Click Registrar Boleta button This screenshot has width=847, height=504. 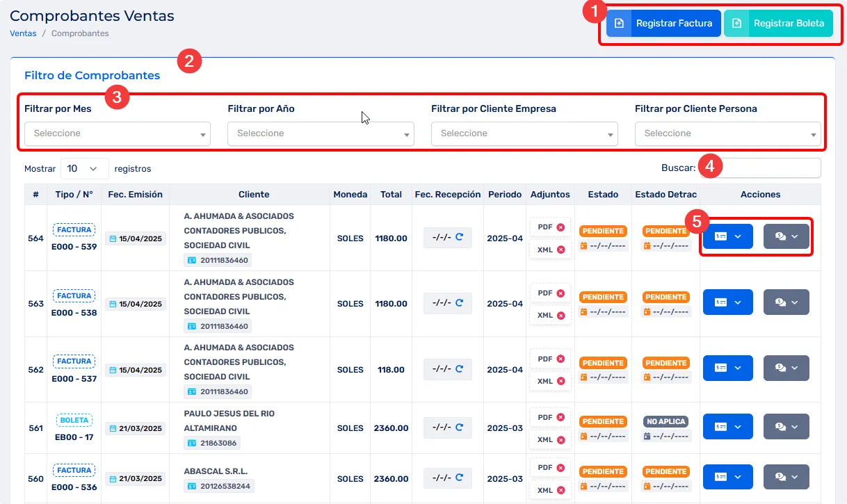778,24
